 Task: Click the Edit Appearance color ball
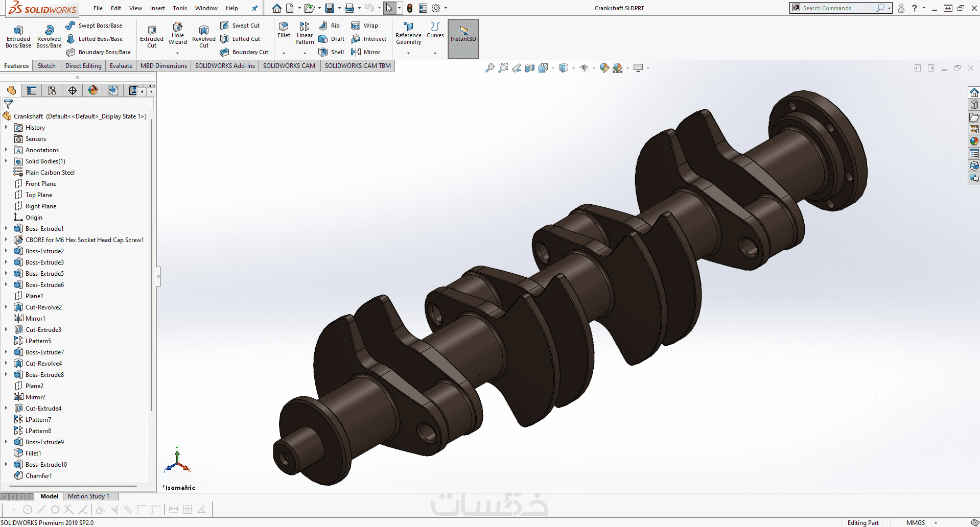click(x=604, y=68)
